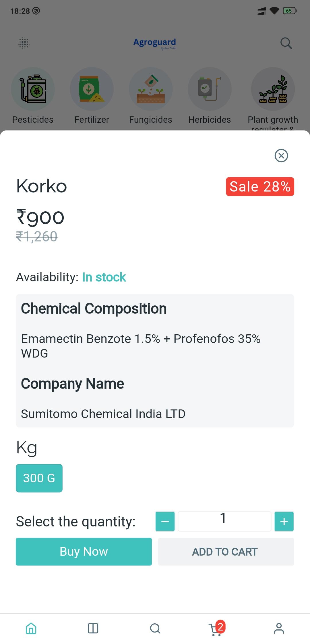Image resolution: width=310 pixels, height=644 pixels.
Task: Open the categories panel tab in bottom bar
Action: point(93,628)
